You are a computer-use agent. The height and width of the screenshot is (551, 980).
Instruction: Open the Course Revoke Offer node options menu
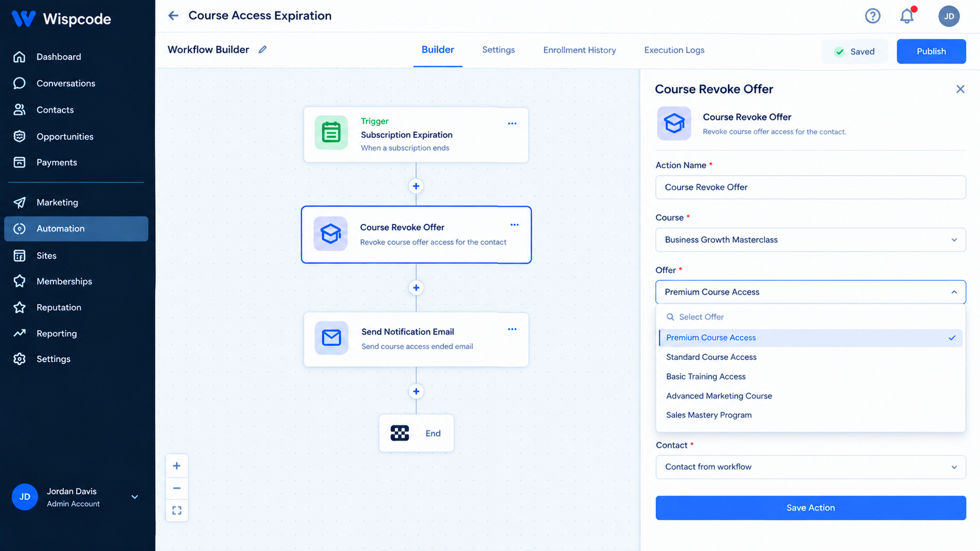point(514,225)
